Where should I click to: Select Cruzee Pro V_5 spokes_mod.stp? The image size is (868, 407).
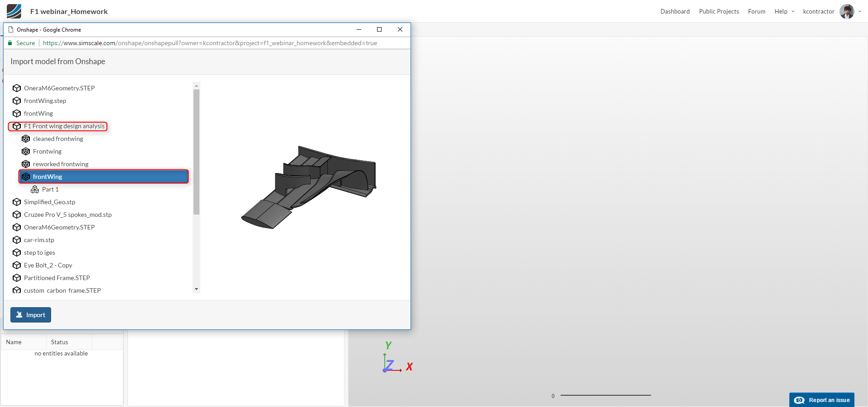pyautogui.click(x=68, y=215)
